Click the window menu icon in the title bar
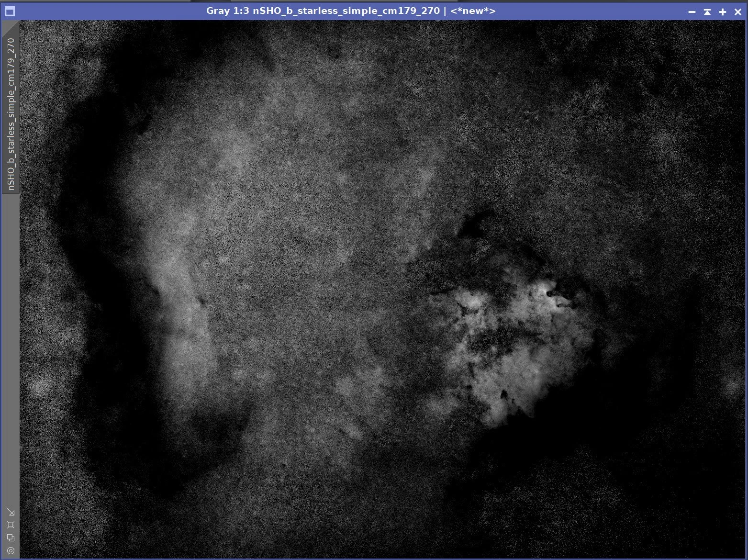The height and width of the screenshot is (560, 748). (10, 11)
